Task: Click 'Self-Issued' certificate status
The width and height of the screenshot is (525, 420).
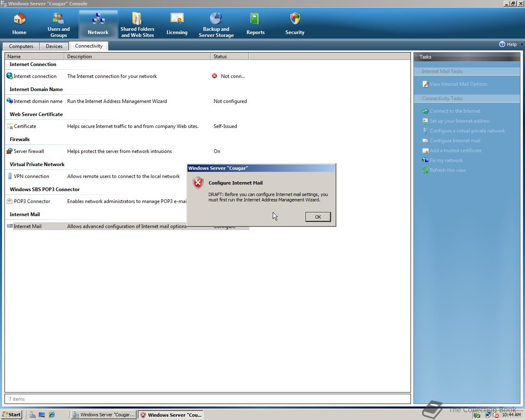Action: (x=225, y=126)
